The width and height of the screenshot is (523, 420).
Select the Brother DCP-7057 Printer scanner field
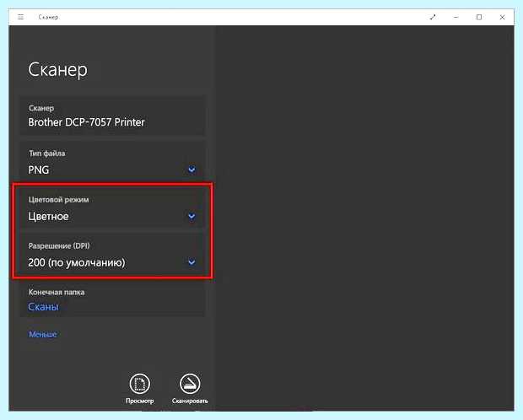pyautogui.click(x=112, y=116)
